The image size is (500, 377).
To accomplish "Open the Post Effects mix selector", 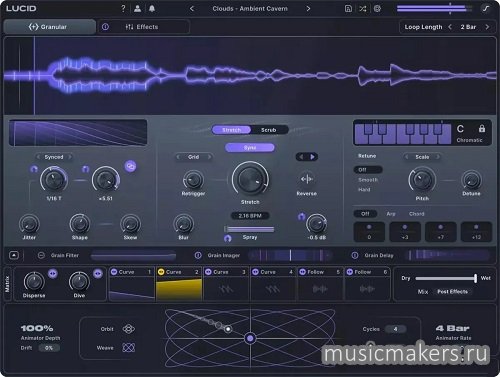I will click(452, 292).
